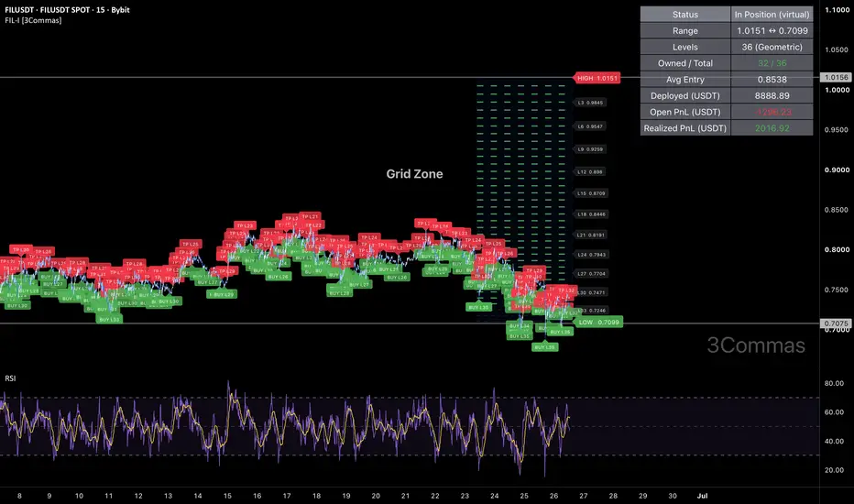This screenshot has height=504, width=854.
Task: Click the L6 0.9547 level label
Action: (590, 126)
